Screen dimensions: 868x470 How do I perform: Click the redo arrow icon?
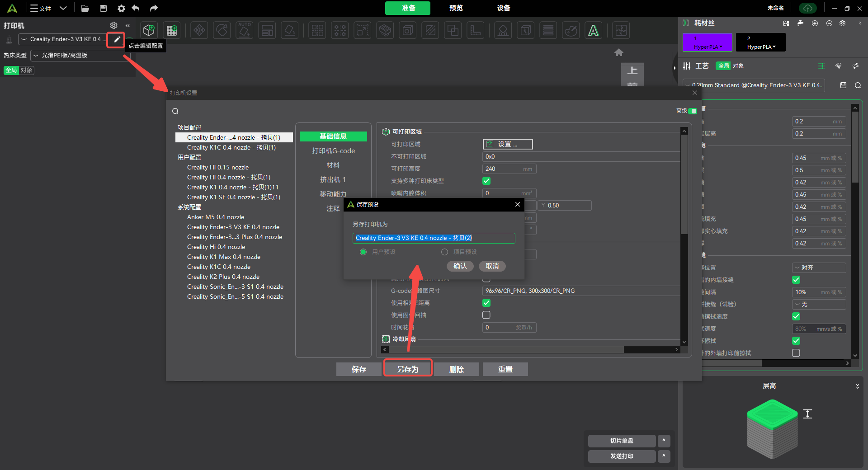point(154,8)
